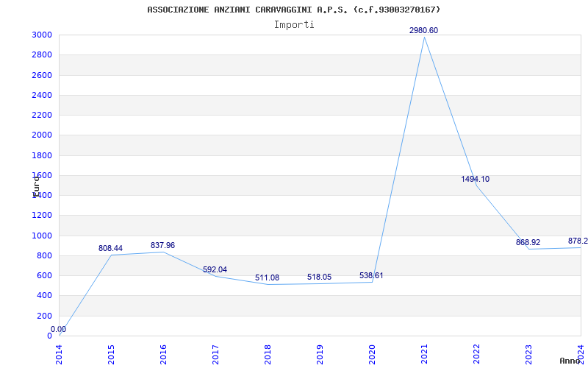This screenshot has width=588, height=368.
Task: Click the 2023 x-axis year label
Action: point(528,353)
